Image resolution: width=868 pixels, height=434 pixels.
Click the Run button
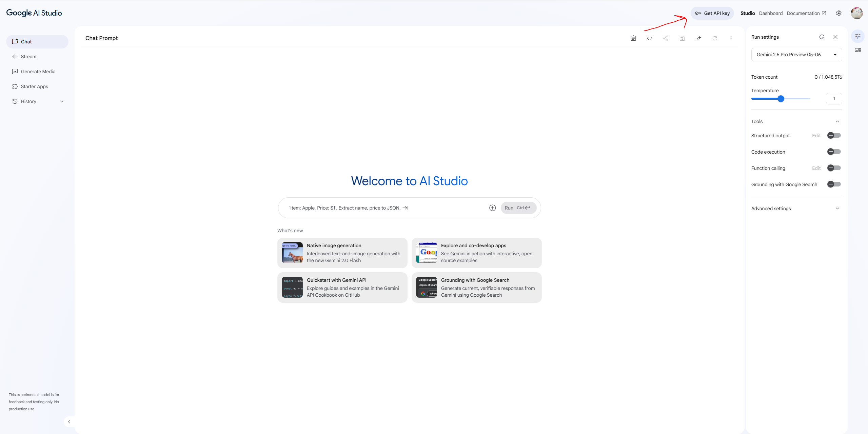pyautogui.click(x=518, y=208)
